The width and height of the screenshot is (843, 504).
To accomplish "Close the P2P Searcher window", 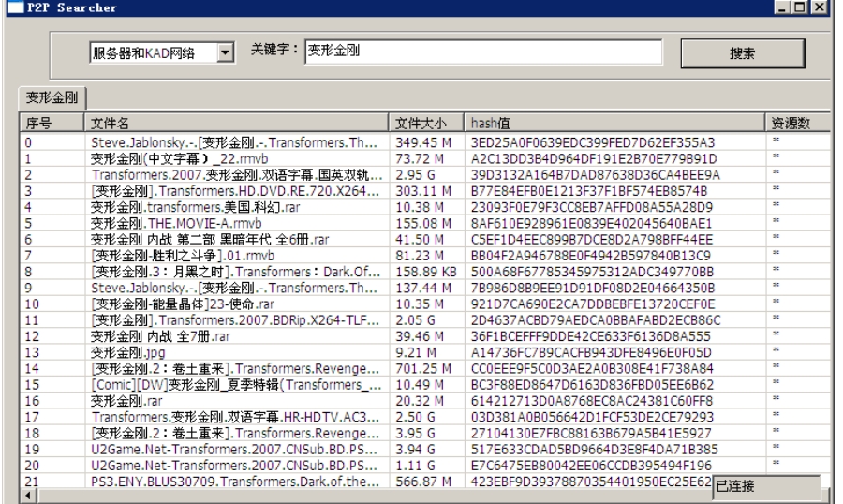I will click(819, 7).
